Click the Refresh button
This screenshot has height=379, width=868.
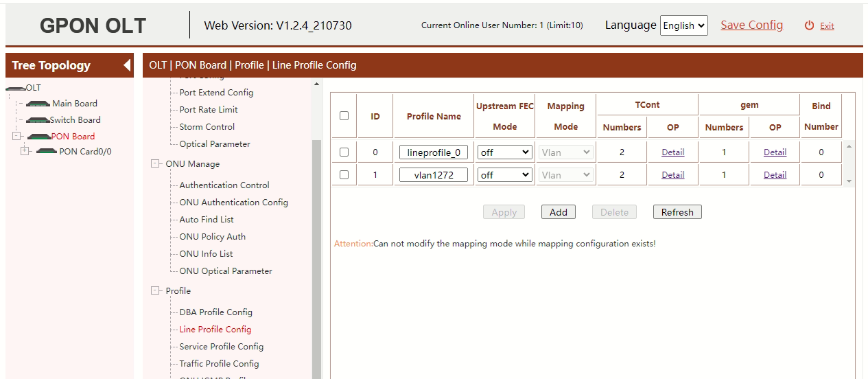[x=677, y=212]
